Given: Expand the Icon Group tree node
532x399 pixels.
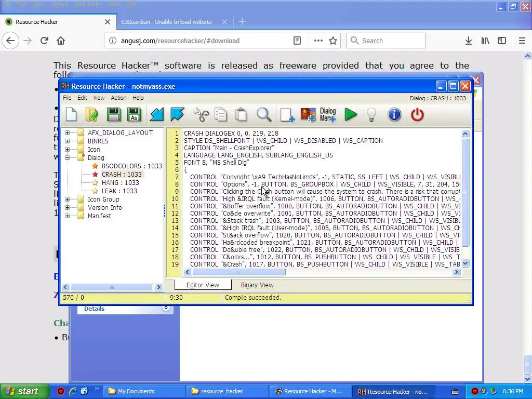Looking at the screenshot, I should pos(67,199).
